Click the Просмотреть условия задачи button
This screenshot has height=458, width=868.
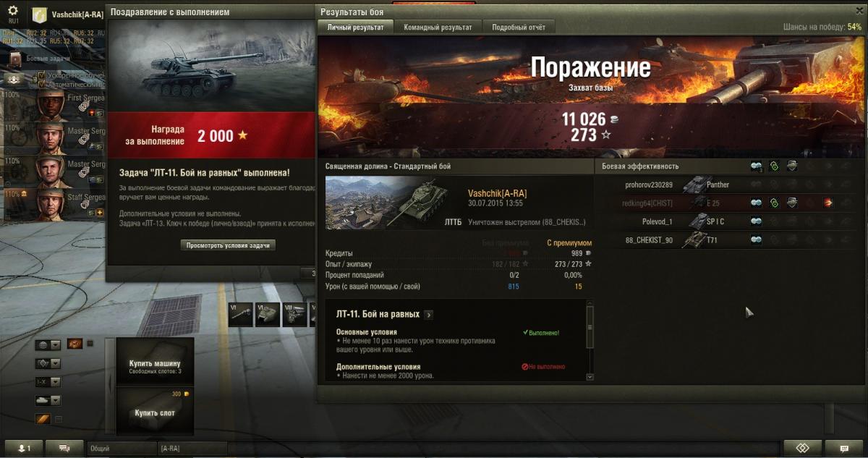[228, 245]
